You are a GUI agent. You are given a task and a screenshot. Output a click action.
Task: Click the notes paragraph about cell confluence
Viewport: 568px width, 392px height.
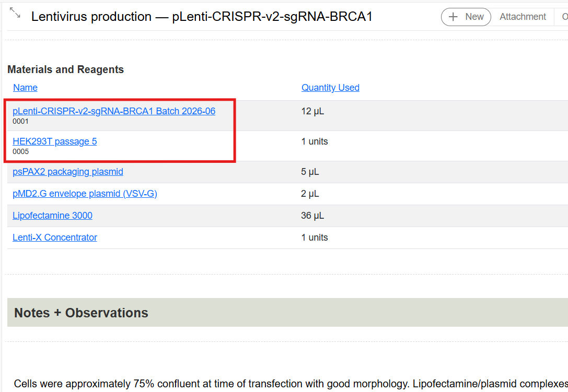point(291,384)
